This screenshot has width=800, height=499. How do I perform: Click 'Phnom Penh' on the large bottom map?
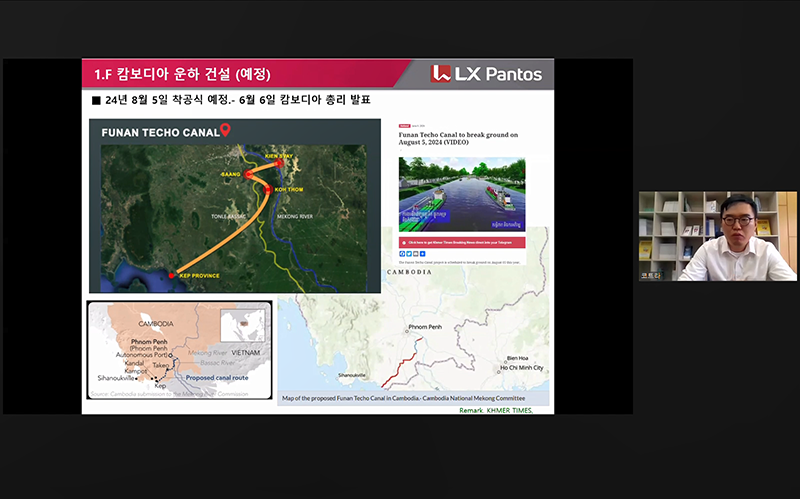(425, 327)
